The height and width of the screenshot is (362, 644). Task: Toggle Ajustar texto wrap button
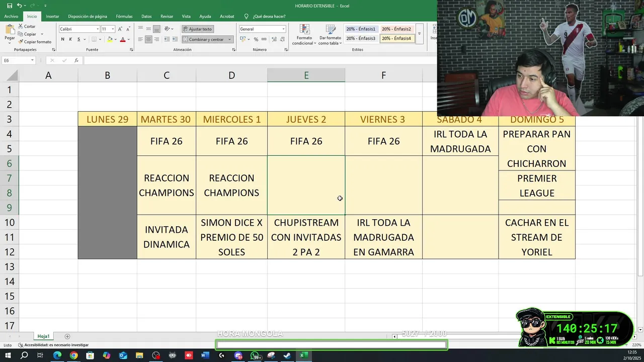[198, 29]
